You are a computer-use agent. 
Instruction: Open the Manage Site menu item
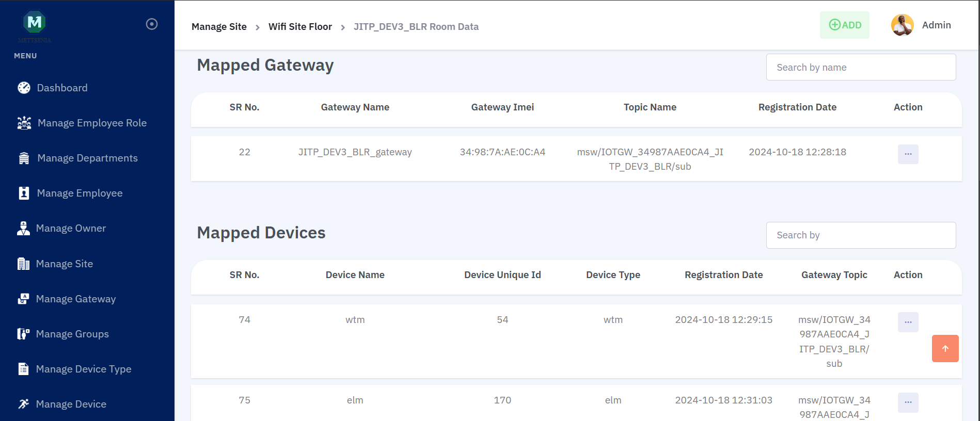coord(65,264)
